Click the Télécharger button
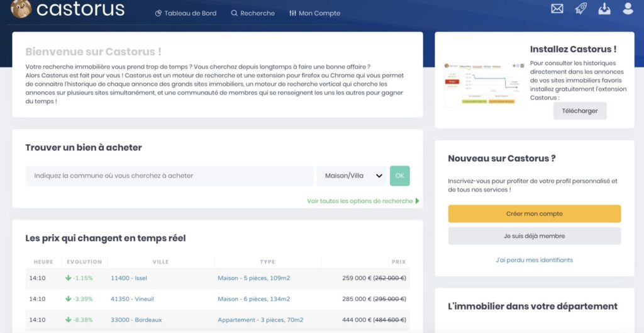644x333 pixels. [x=579, y=111]
